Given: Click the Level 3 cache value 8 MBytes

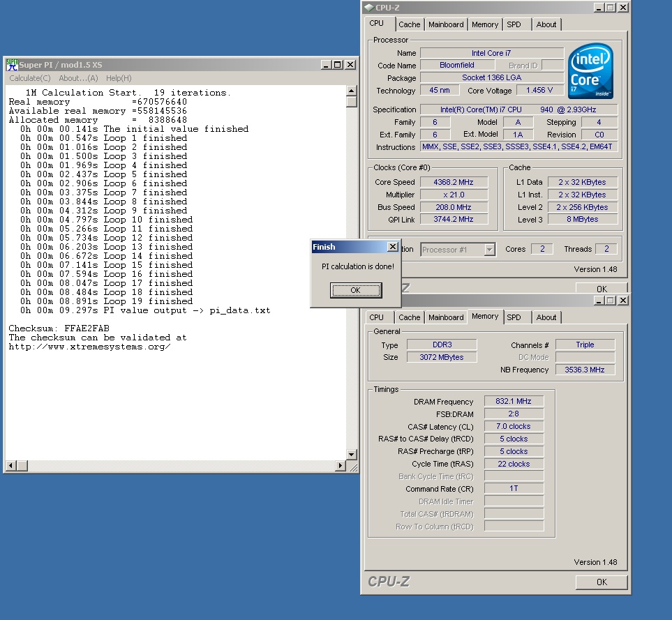Looking at the screenshot, I should point(583,219).
